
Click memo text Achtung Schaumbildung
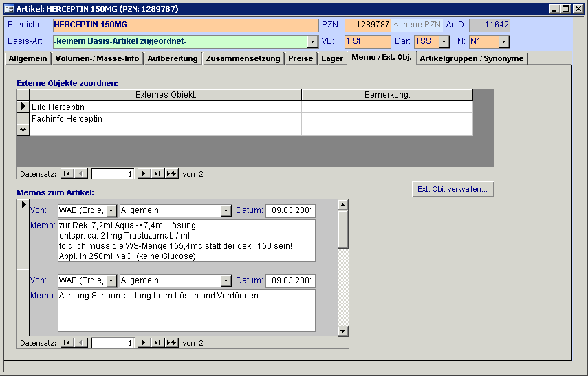tap(187, 311)
